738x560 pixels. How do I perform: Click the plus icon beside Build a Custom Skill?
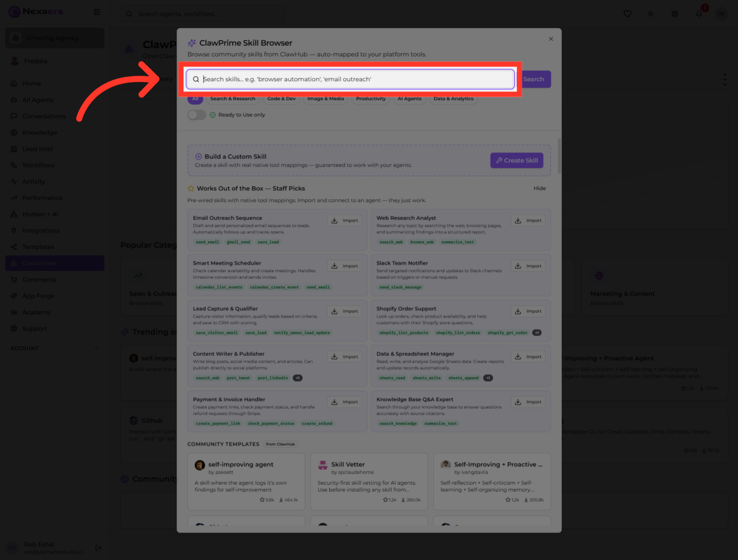[x=198, y=156]
